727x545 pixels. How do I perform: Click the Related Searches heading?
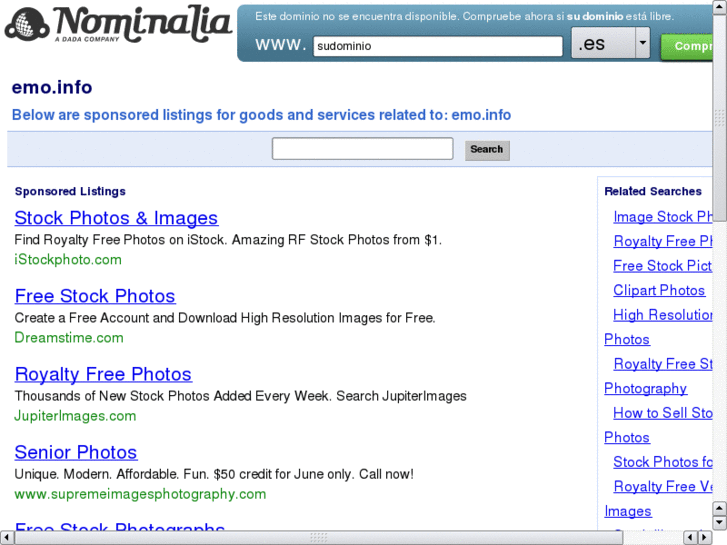pyautogui.click(x=653, y=191)
